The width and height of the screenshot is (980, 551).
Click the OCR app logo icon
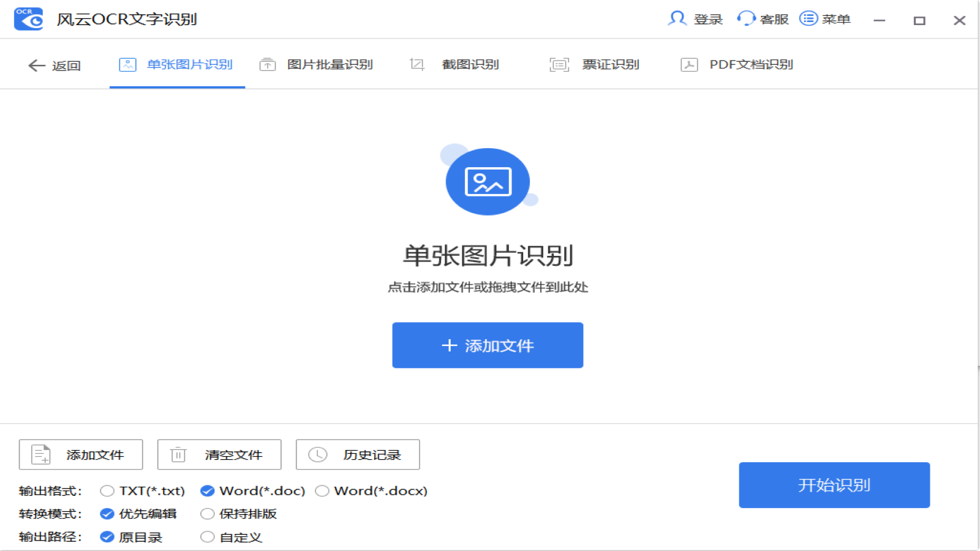click(28, 18)
